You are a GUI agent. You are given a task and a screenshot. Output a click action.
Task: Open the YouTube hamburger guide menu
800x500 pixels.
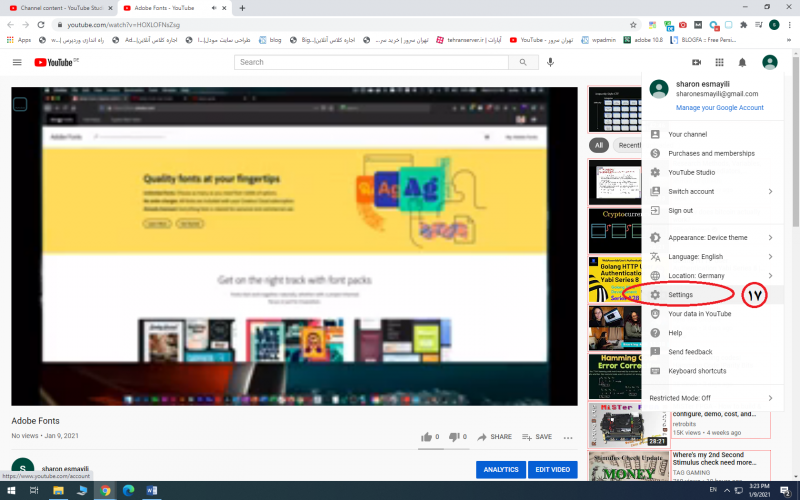click(x=17, y=62)
